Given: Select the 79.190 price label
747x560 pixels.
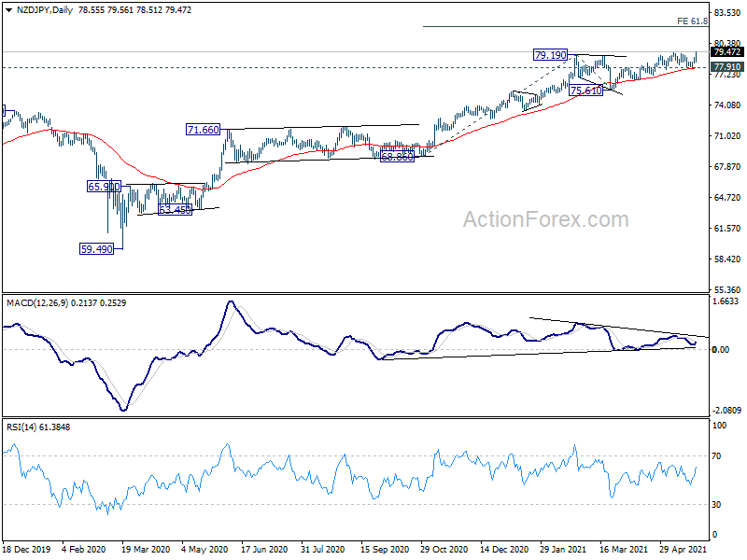Looking at the screenshot, I should tap(550, 55).
